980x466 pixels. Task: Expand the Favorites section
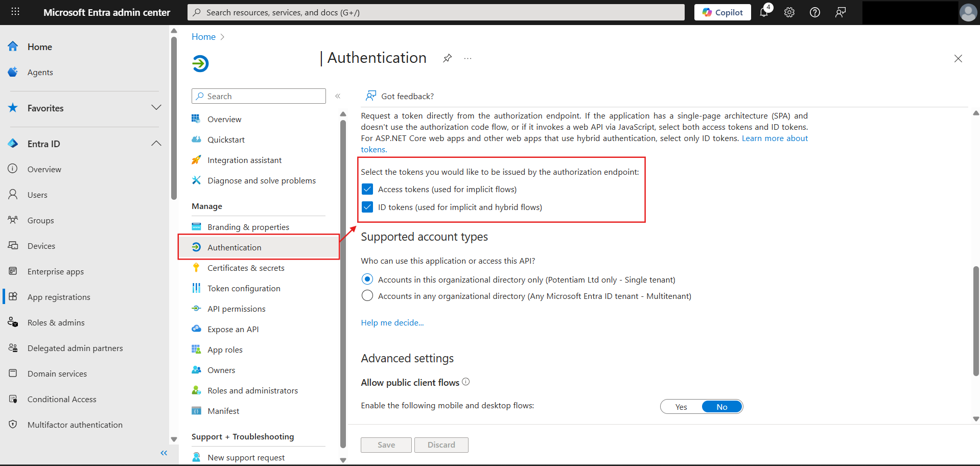click(156, 108)
